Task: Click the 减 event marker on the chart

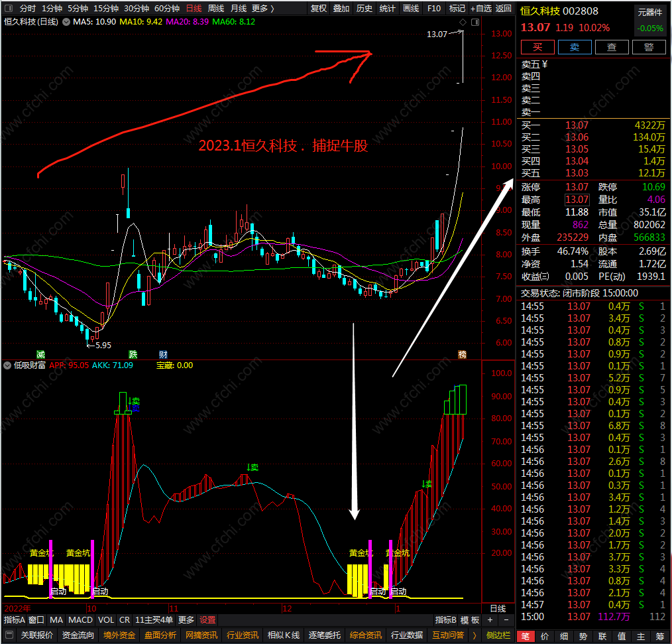Action: pos(40,354)
